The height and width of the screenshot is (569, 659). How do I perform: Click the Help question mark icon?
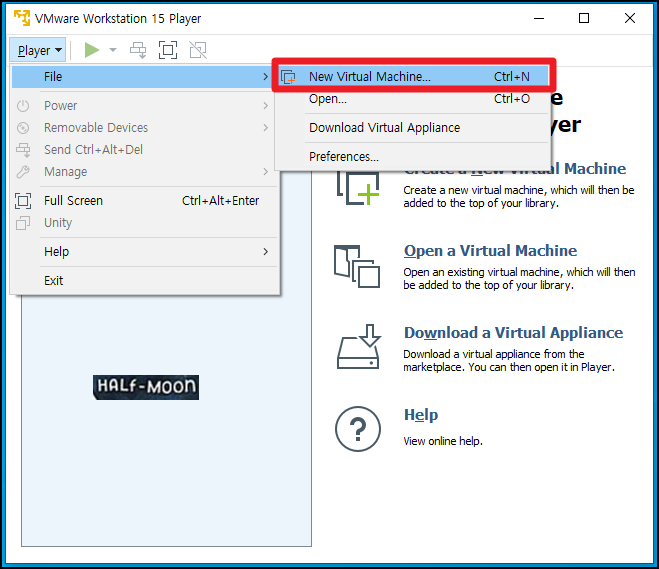[x=358, y=429]
